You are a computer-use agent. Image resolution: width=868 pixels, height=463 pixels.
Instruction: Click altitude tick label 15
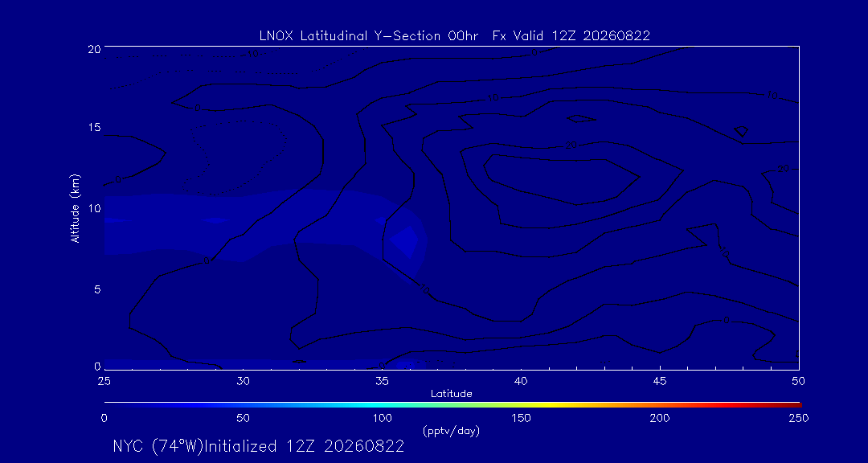pos(95,127)
